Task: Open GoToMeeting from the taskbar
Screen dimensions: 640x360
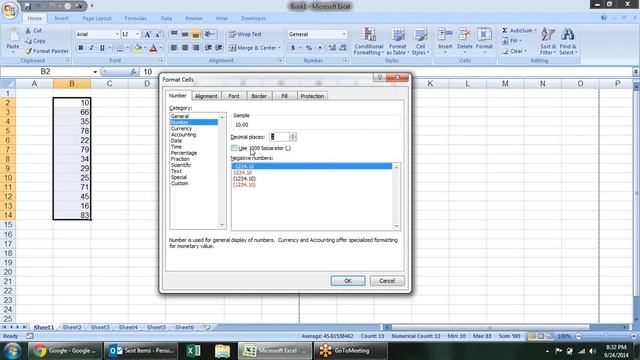Action: click(350, 351)
